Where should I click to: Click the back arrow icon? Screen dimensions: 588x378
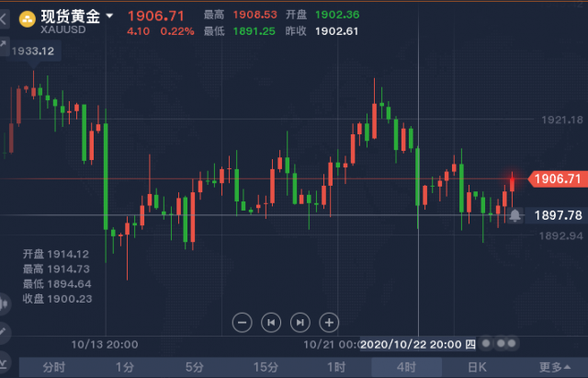(x=4, y=18)
